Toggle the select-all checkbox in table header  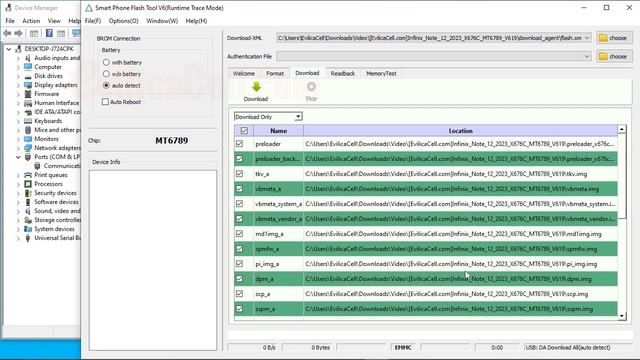click(x=244, y=131)
